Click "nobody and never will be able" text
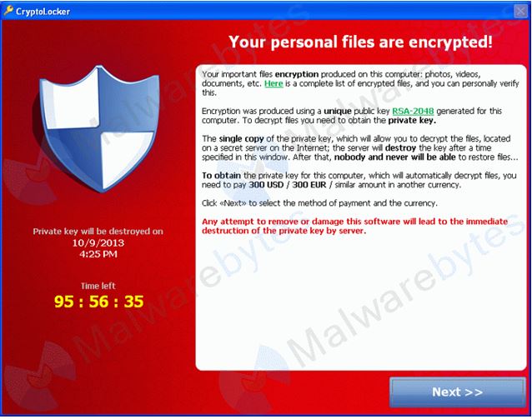The width and height of the screenshot is (532, 419). pyautogui.click(x=395, y=157)
